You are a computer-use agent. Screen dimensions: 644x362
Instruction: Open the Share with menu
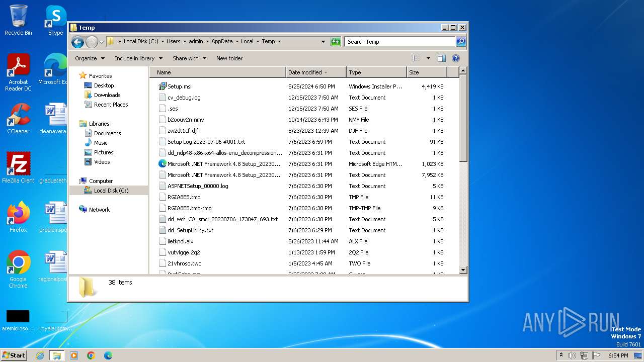[x=189, y=58]
